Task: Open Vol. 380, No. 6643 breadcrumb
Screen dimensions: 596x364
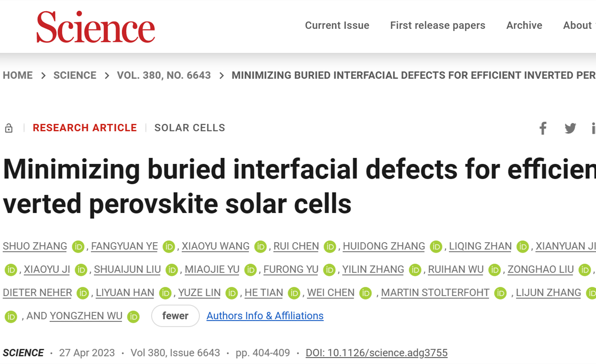Action: point(164,75)
